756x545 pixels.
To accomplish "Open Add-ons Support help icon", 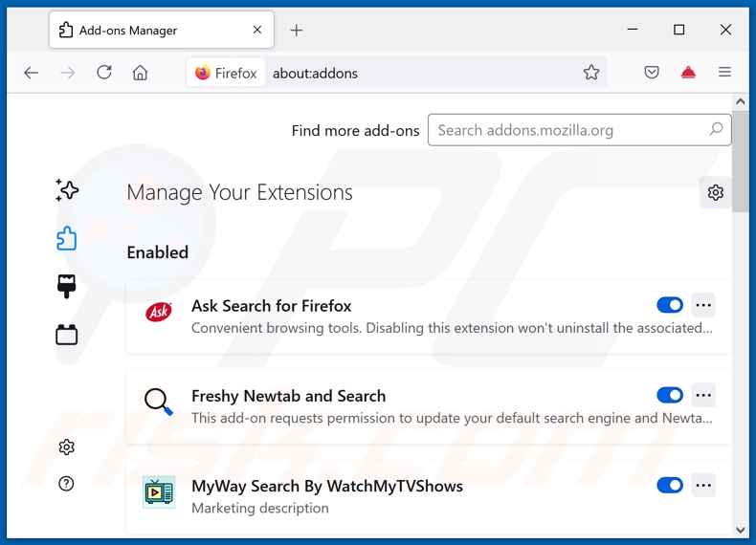I will coord(66,484).
